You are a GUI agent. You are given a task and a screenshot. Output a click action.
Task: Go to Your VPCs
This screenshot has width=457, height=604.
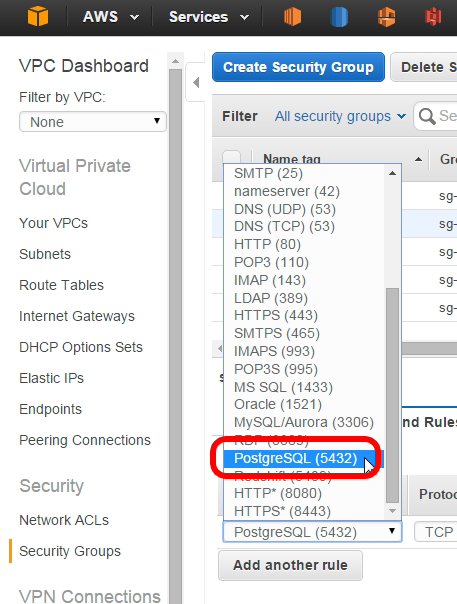[54, 223]
